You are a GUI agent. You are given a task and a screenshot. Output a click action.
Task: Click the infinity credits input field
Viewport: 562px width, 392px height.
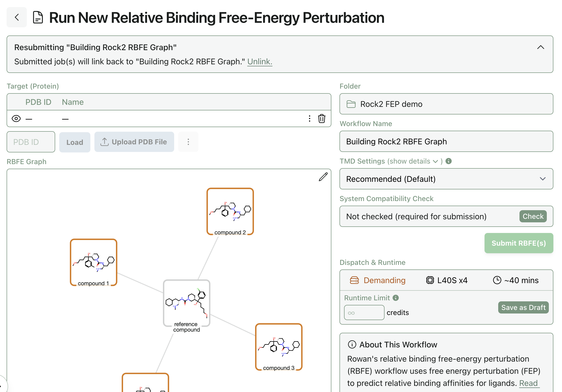click(x=364, y=312)
